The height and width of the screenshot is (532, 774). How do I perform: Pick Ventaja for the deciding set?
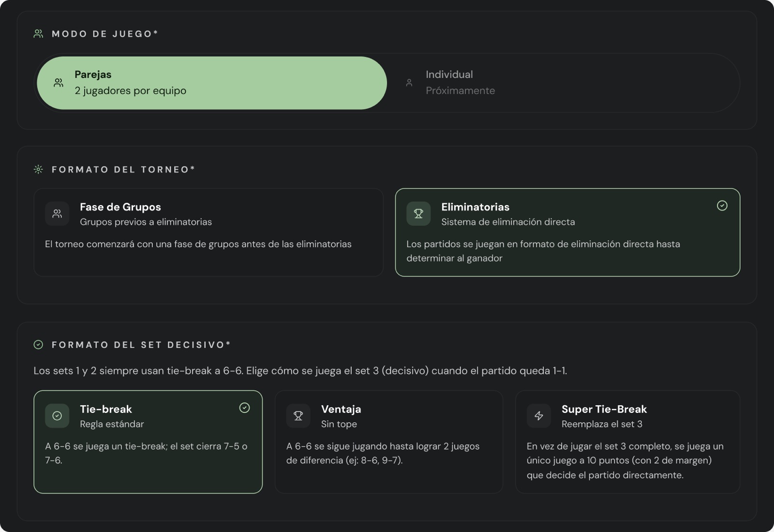pyautogui.click(x=389, y=442)
